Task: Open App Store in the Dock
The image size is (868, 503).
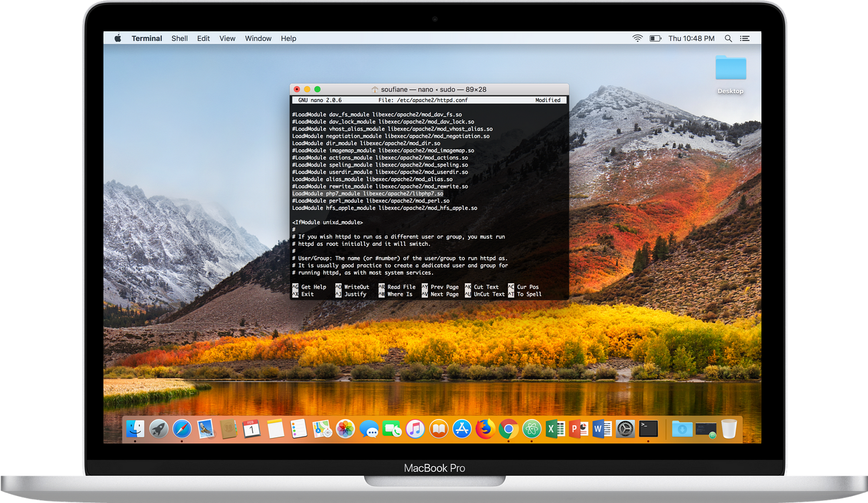Action: click(462, 429)
